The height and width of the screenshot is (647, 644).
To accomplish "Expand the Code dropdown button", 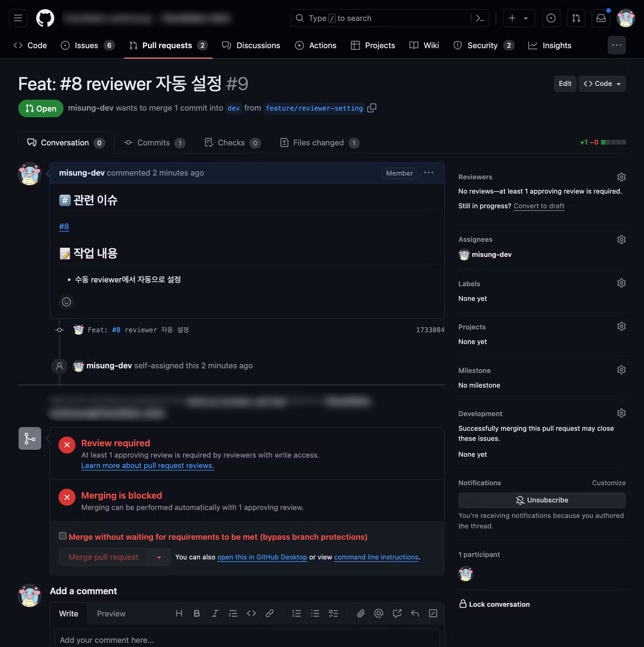I will [x=602, y=84].
